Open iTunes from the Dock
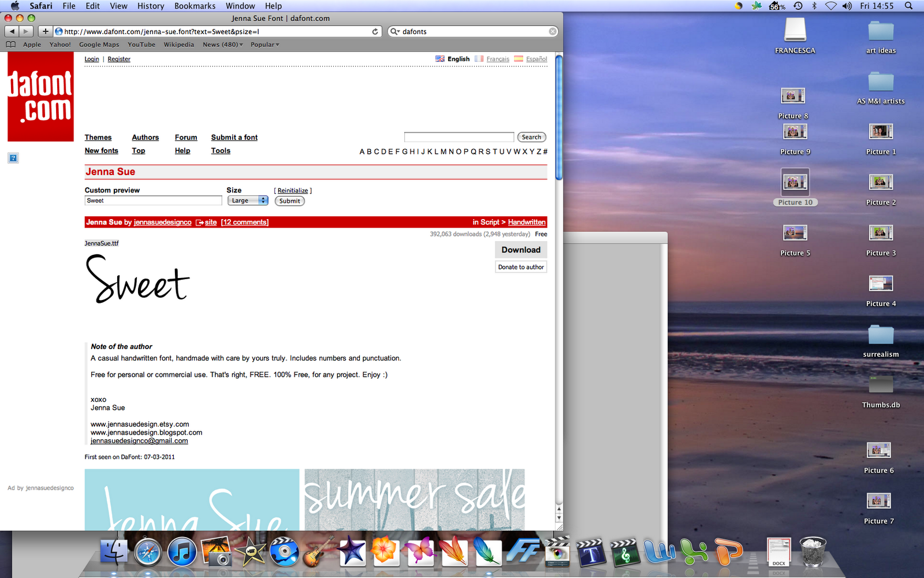The height and width of the screenshot is (578, 924). click(182, 552)
